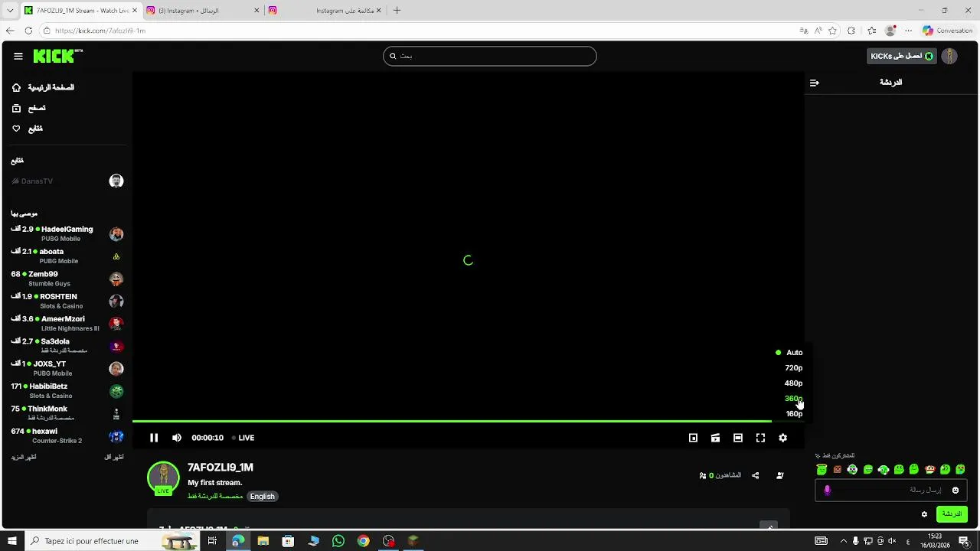Open the emoji picker in chat
This screenshot has width=980, height=551.
pyautogui.click(x=955, y=491)
